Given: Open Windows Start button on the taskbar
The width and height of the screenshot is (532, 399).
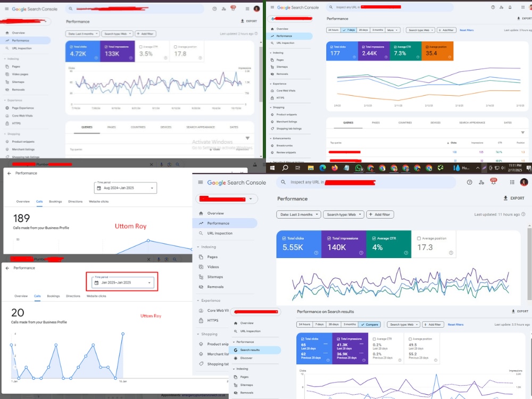Looking at the screenshot, I should (x=272, y=168).
